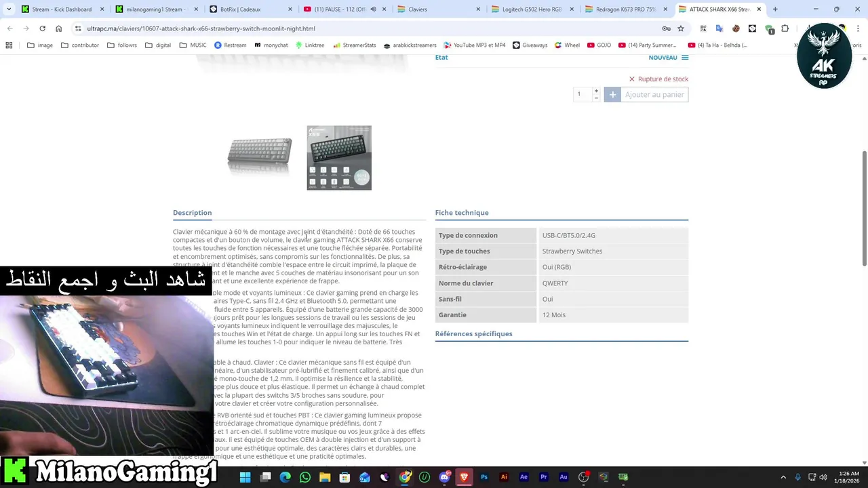Expand the Références spécifiques section
Screen dimensions: 868x488
[x=473, y=333]
